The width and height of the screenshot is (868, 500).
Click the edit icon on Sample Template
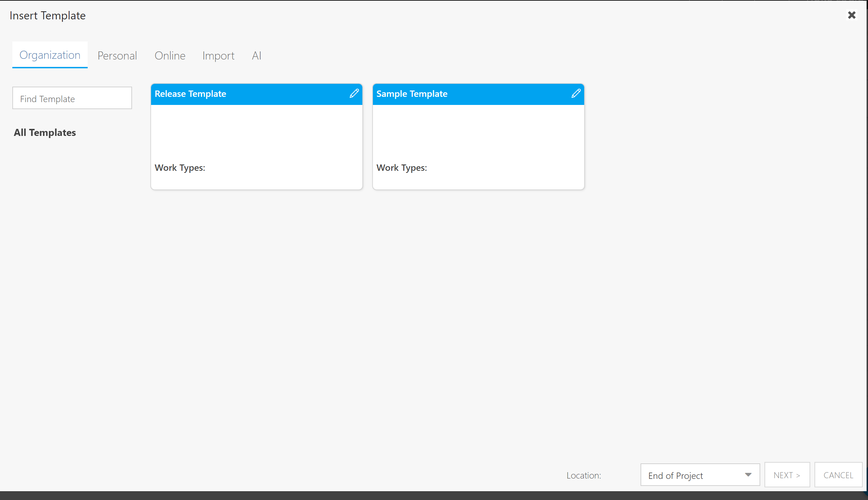575,94
